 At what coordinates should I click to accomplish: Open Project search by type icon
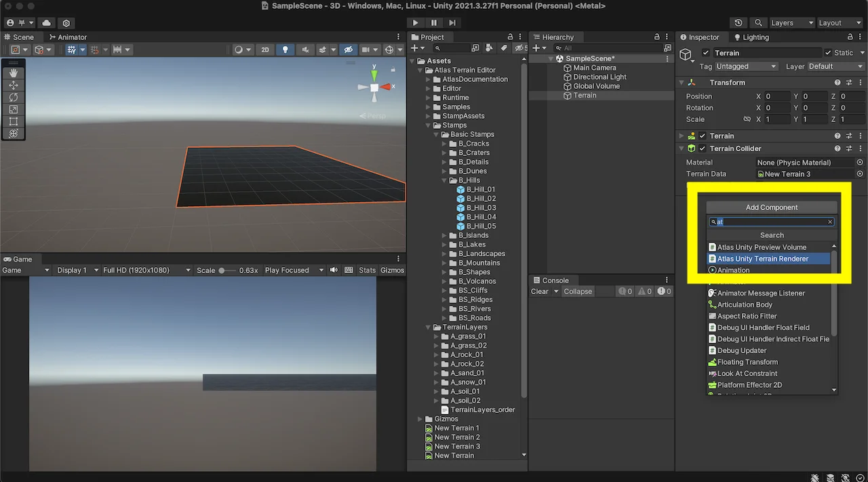(489, 48)
